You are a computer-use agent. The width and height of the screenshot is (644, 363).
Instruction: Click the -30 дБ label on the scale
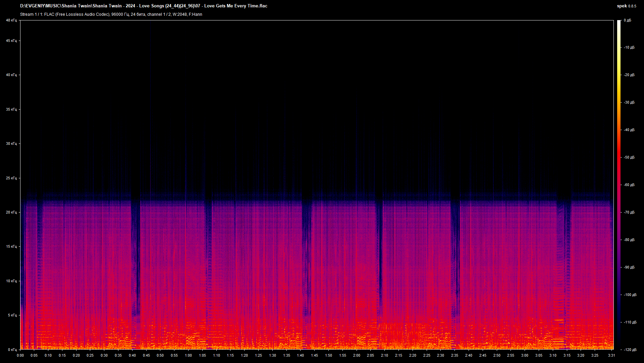coord(629,103)
